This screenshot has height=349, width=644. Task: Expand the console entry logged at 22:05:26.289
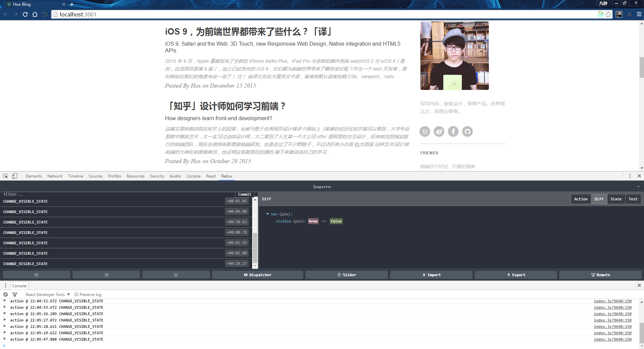click(5, 313)
